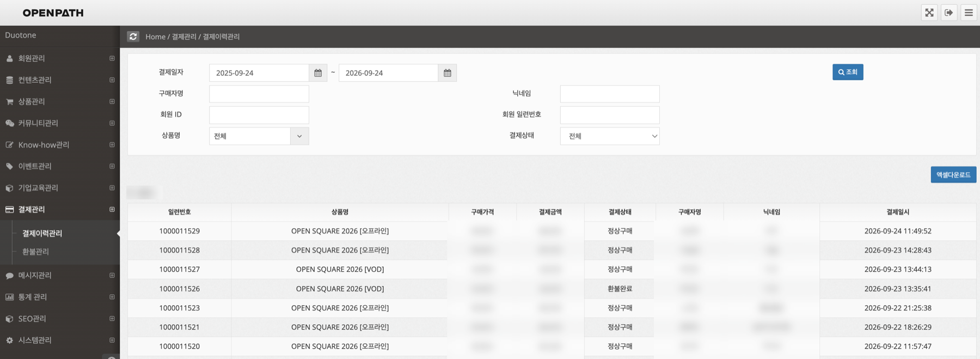Click the database icon next to 컨텐츠관리

click(x=9, y=80)
